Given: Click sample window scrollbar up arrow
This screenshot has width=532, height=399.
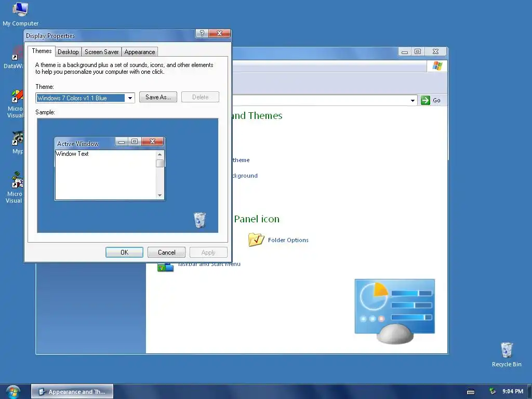Looking at the screenshot, I should coord(160,154).
